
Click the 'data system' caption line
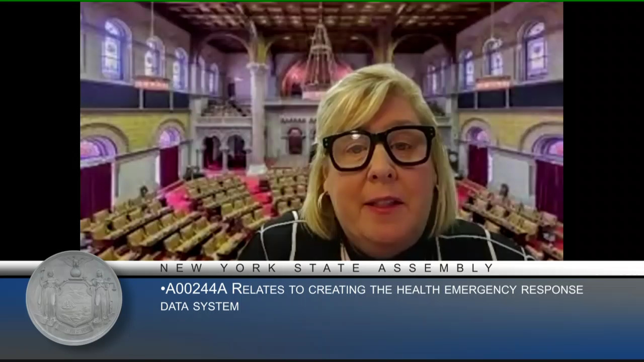click(199, 306)
